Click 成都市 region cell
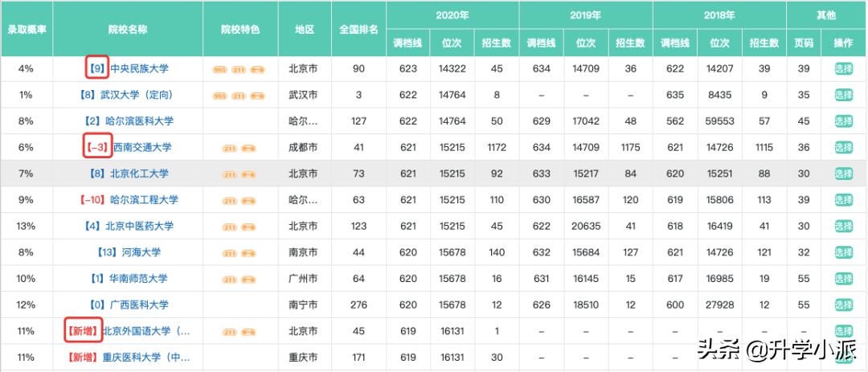 pyautogui.click(x=303, y=147)
